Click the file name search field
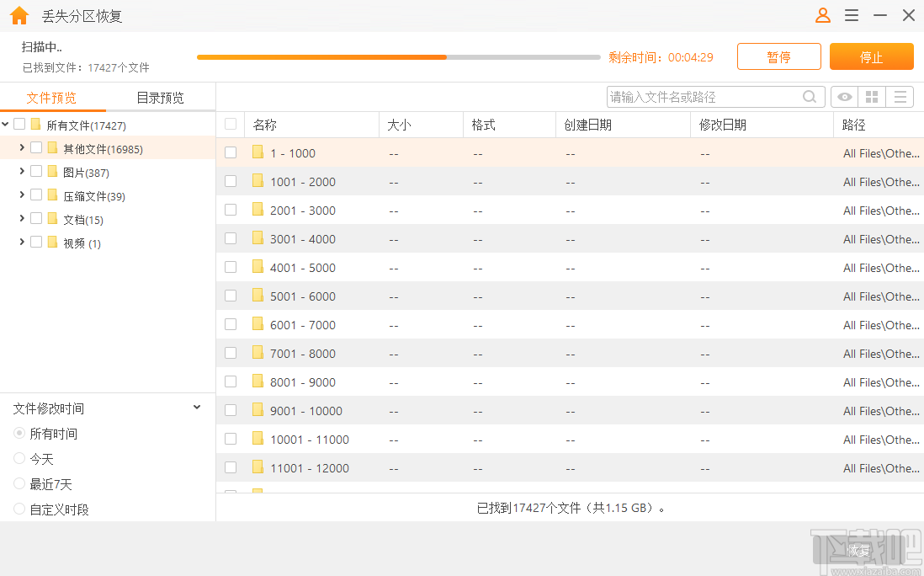Viewport: 924px width, 576px height. [x=715, y=97]
